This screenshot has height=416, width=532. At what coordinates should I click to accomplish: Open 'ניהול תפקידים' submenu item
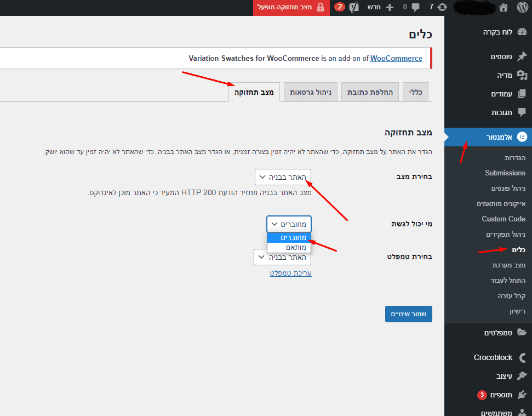(x=506, y=235)
